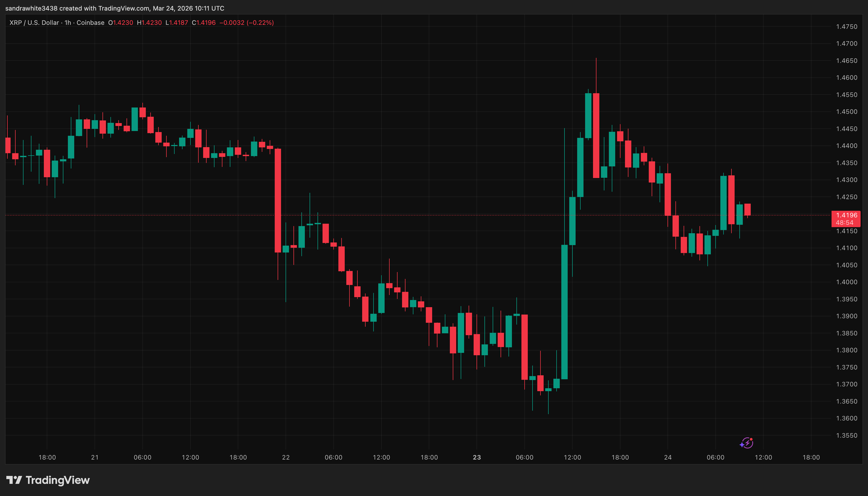Click the bold 23 date on time axis
Screen dimensions: 868x496
click(x=477, y=457)
